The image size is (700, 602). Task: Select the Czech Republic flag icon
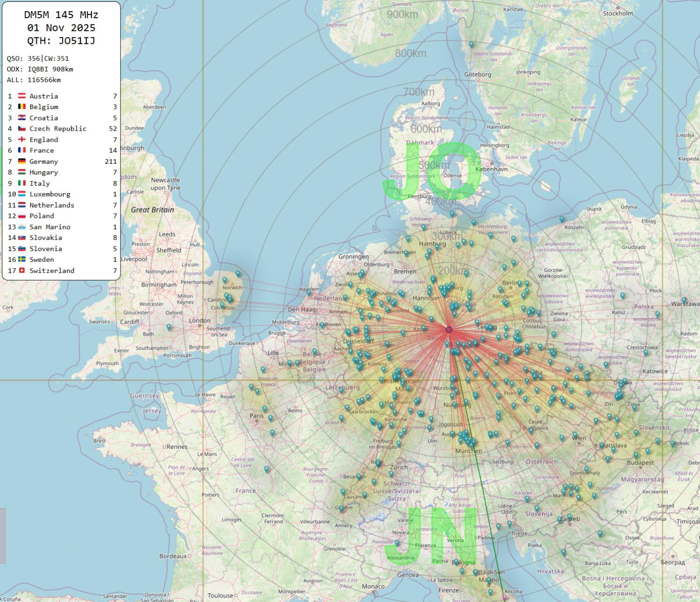coord(22,128)
